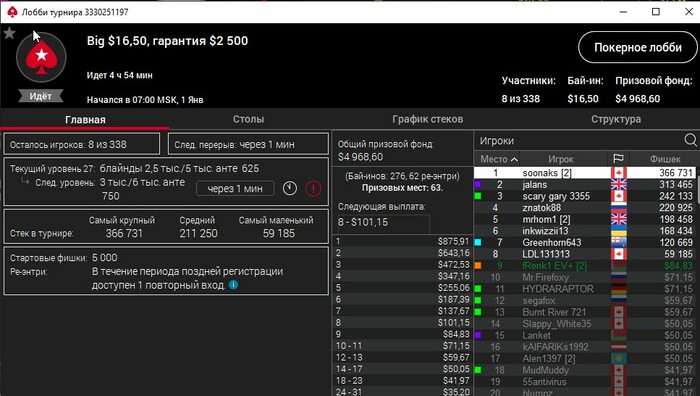Click smallest stack value 59 185
Image resolution: width=700 pixels, height=396 pixels.
[x=278, y=233]
